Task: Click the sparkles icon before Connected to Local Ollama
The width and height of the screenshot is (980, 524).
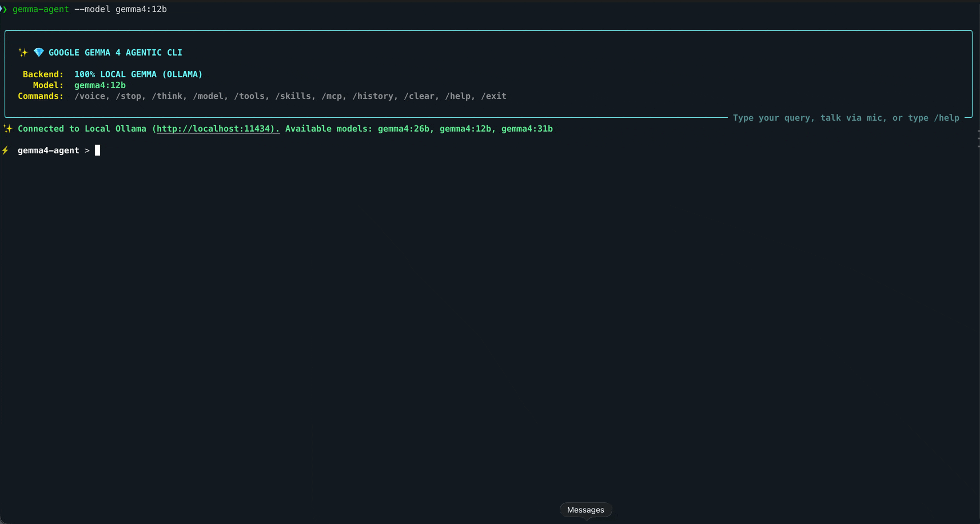Action: click(x=7, y=129)
